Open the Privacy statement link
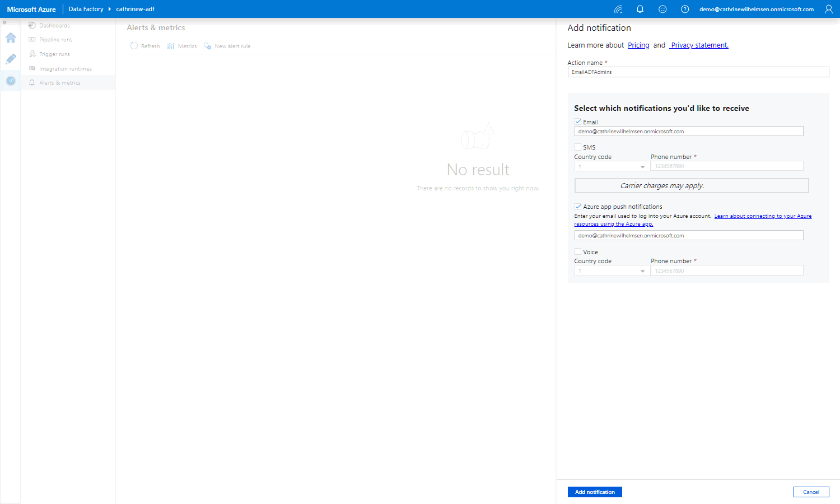The width and height of the screenshot is (840, 504). (x=699, y=45)
